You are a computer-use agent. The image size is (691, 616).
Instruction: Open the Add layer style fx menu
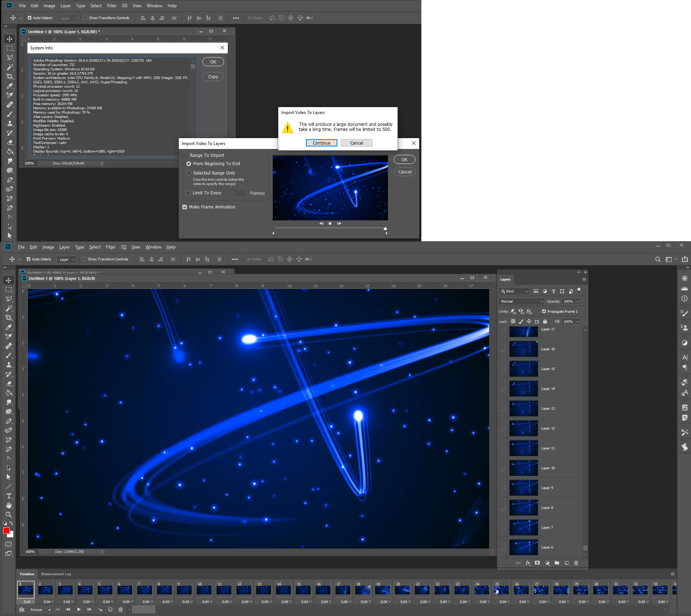[528, 563]
